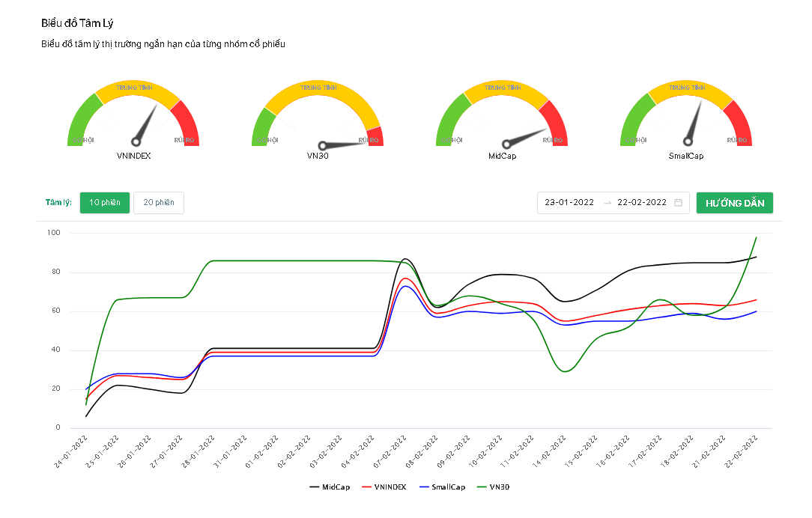Click the chart subtitle about thị trường ngắn hạn

pos(163,44)
